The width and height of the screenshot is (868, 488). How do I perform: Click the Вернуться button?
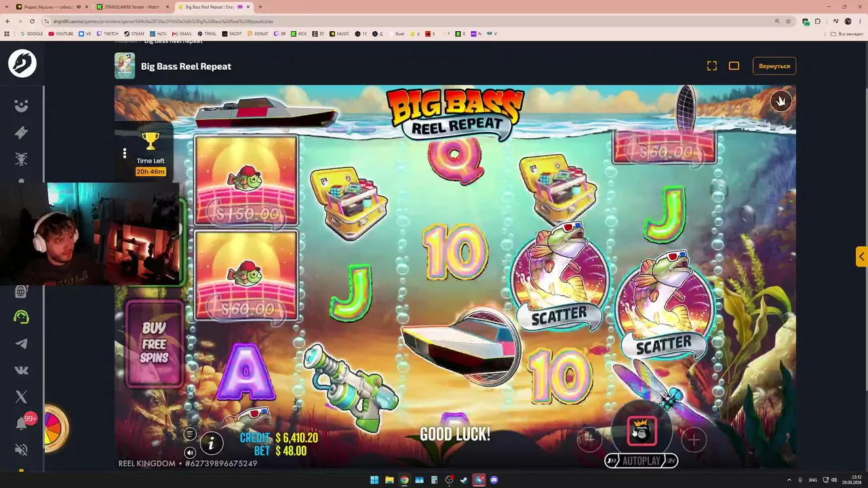[774, 66]
